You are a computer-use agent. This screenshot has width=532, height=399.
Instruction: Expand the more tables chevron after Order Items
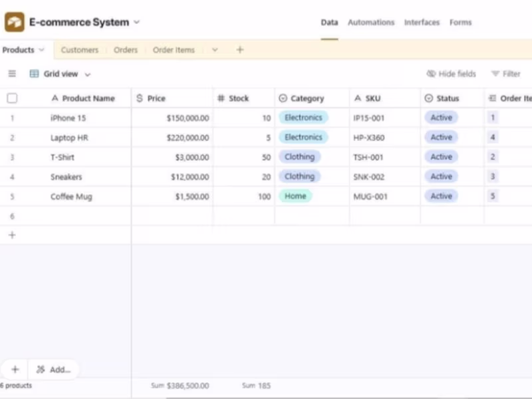[x=215, y=50]
